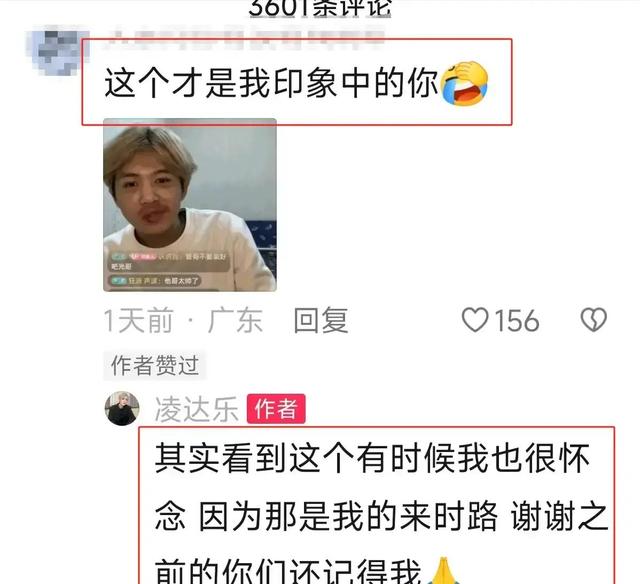Viewport: 640px width, 584px height.
Task: Click the praying hands emoji in the reply
Action: pyautogui.click(x=445, y=571)
